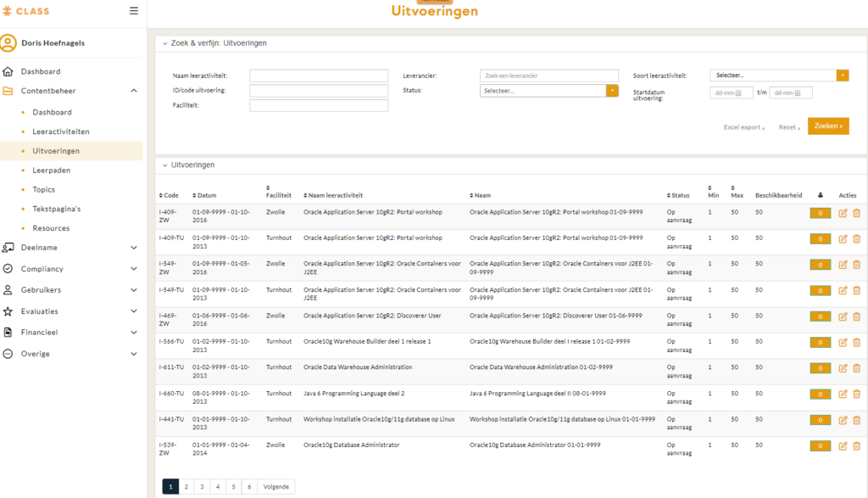Click the hamburger menu icon in sidebar header
868x498 pixels.
tap(133, 11)
